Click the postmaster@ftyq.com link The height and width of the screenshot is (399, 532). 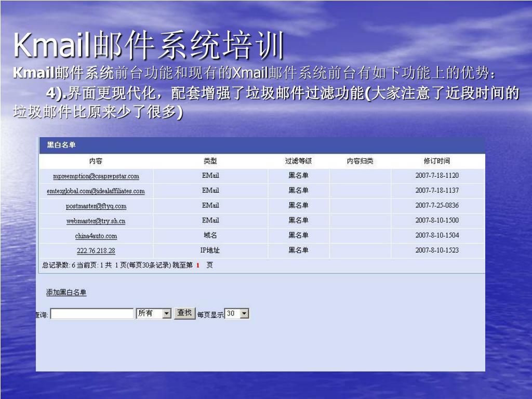click(96, 206)
